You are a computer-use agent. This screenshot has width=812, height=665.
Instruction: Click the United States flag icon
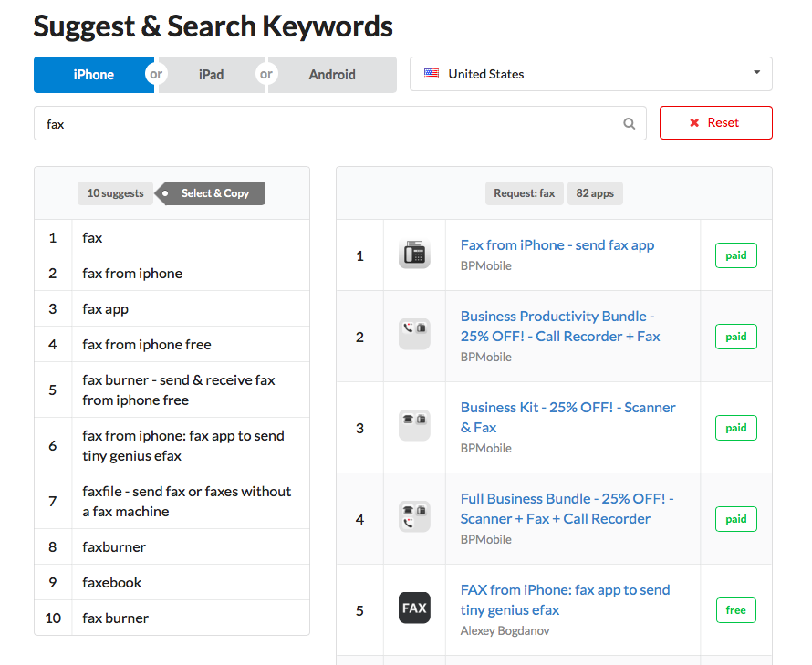coord(432,74)
